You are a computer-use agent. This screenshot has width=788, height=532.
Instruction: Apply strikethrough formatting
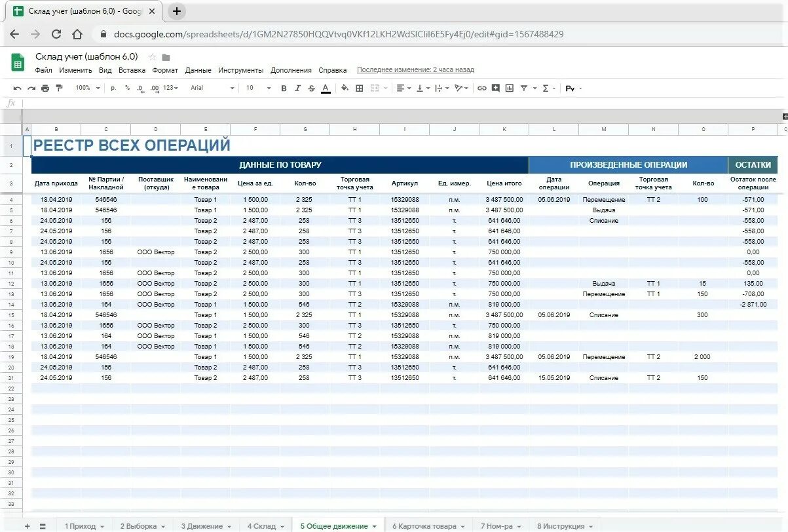[311, 88]
